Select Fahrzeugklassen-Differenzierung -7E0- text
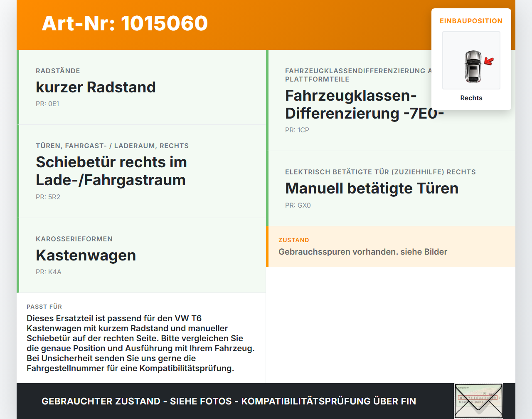532x419 pixels. 365,104
